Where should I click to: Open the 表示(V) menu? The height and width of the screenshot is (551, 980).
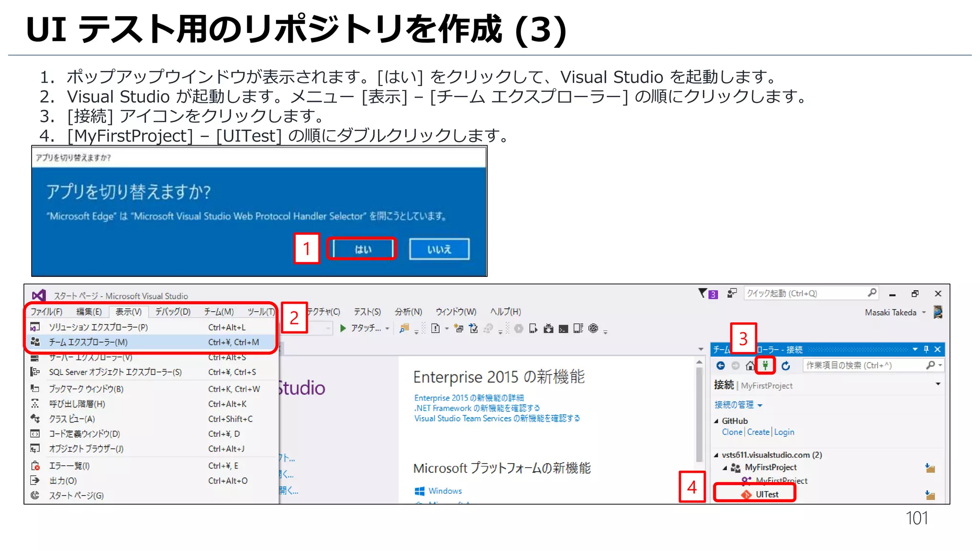pos(128,312)
